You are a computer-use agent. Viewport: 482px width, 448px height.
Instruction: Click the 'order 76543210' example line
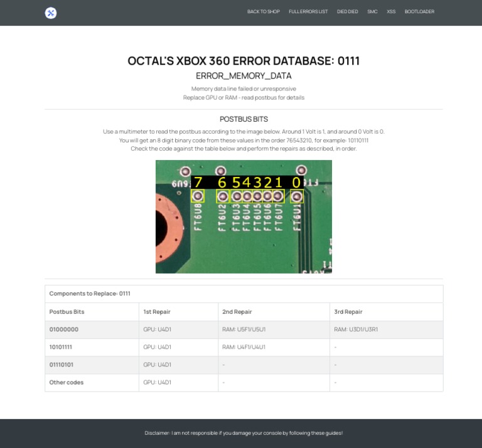244,141
